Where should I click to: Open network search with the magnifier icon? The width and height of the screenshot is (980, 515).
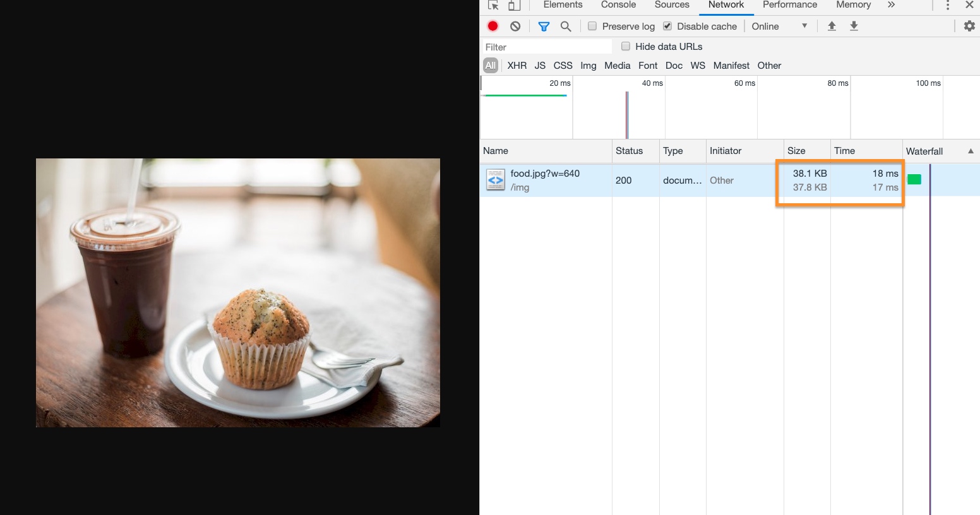point(566,26)
